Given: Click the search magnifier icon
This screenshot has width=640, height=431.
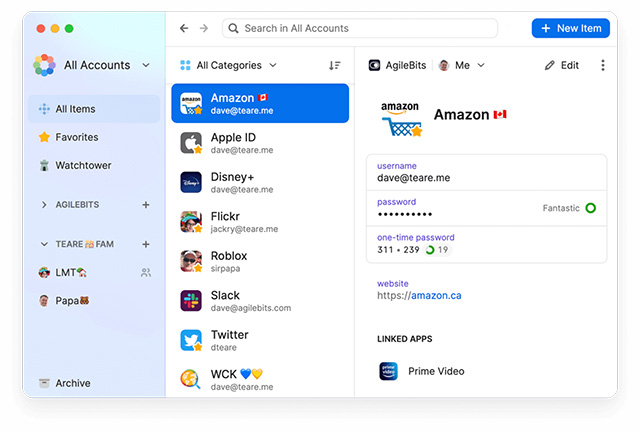Looking at the screenshot, I should [233, 28].
